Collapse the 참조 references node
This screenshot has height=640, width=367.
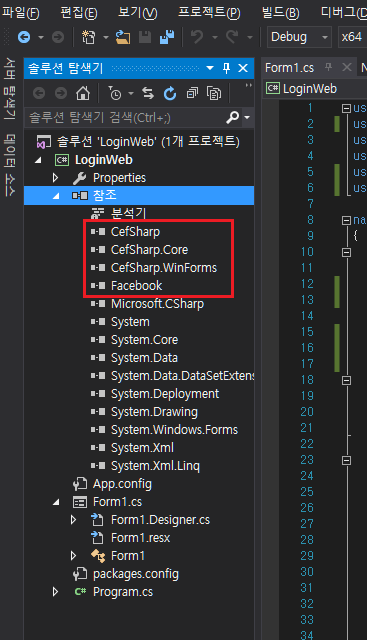coord(56,196)
